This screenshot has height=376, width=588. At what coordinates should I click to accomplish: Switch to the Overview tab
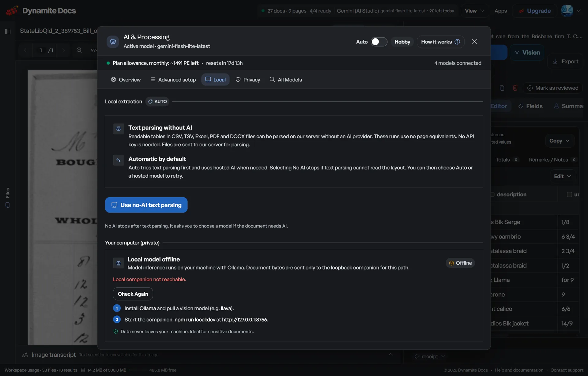126,80
